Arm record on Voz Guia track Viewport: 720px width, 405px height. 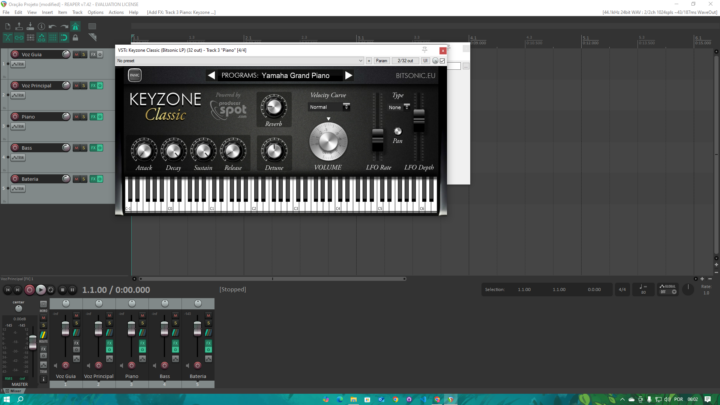point(15,54)
